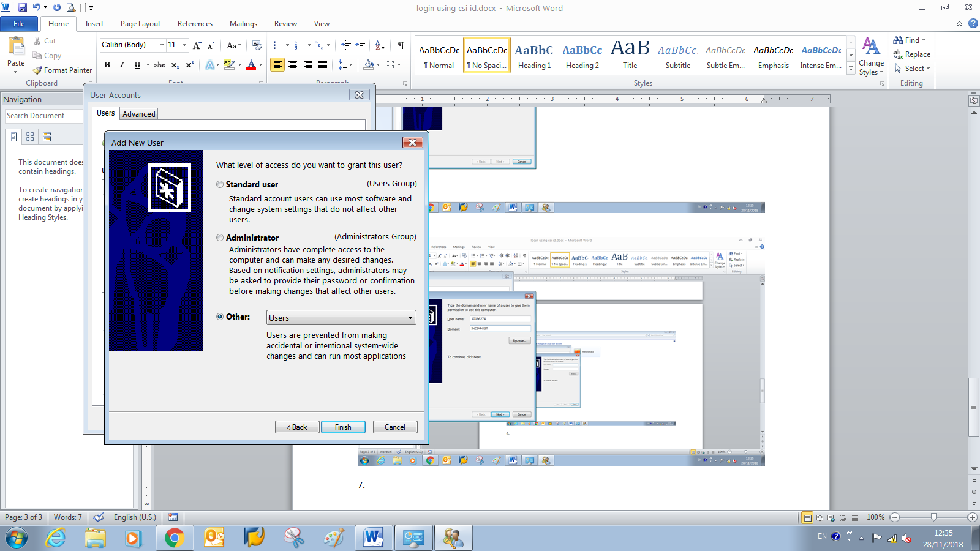Open Google Chrome from taskbar
The width and height of the screenshot is (980, 551).
click(175, 538)
